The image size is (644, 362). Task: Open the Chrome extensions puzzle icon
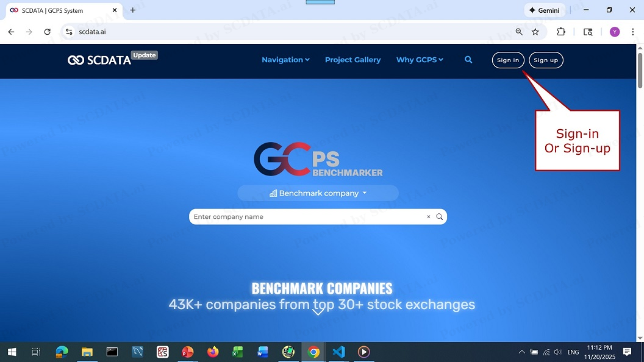tap(561, 32)
